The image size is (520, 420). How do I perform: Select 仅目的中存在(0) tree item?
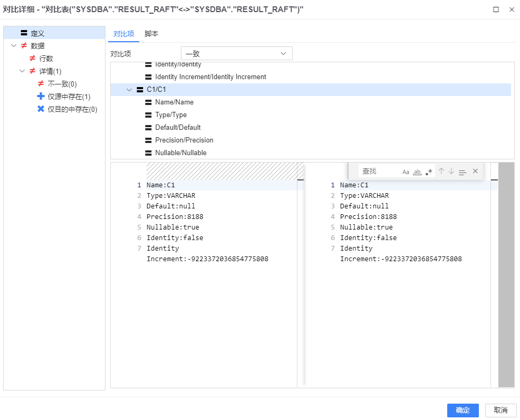pos(72,109)
